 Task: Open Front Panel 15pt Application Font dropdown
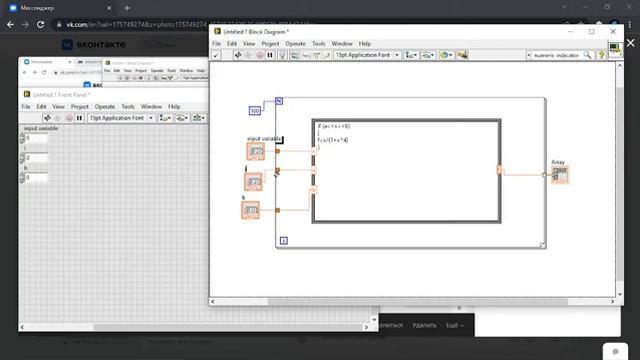[121, 118]
